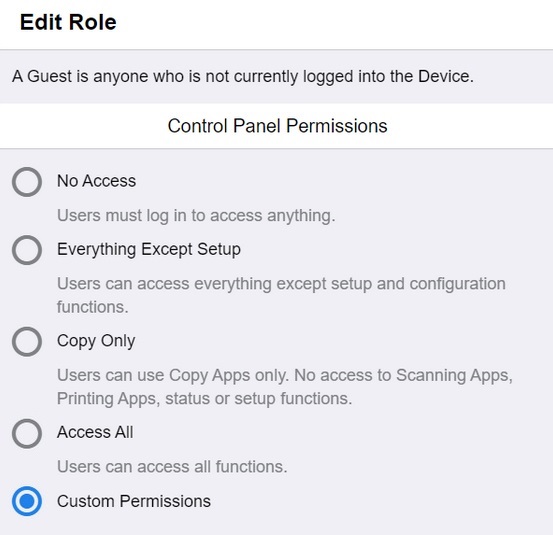Viewport: 553px width, 535px height.
Task: Click the Guest definition info text
Action: pyautogui.click(x=243, y=77)
